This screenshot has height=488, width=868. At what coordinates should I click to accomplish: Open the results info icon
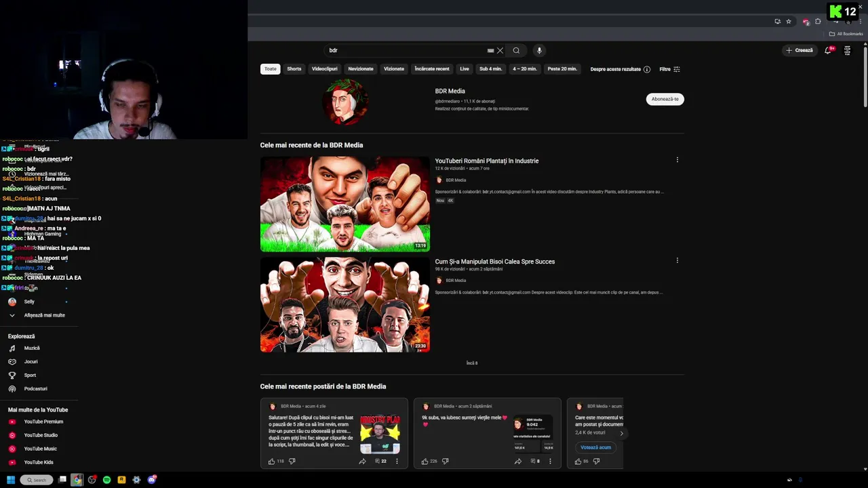coord(647,69)
